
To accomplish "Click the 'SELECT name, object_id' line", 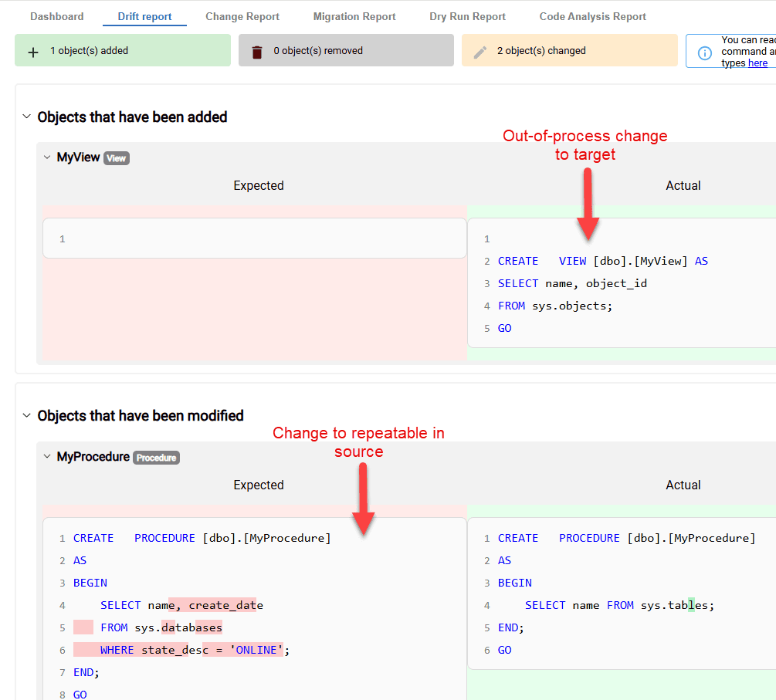I will [572, 283].
